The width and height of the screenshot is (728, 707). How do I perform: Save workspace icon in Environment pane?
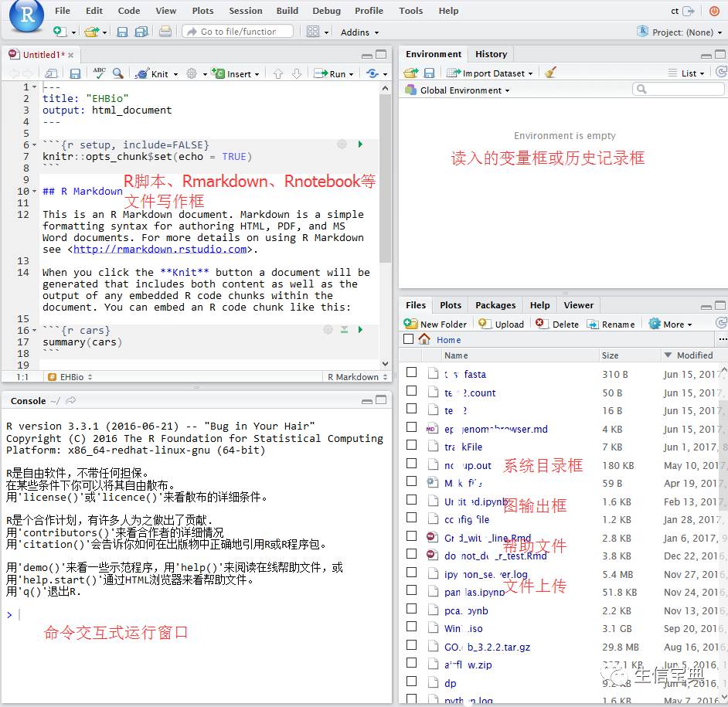(430, 73)
